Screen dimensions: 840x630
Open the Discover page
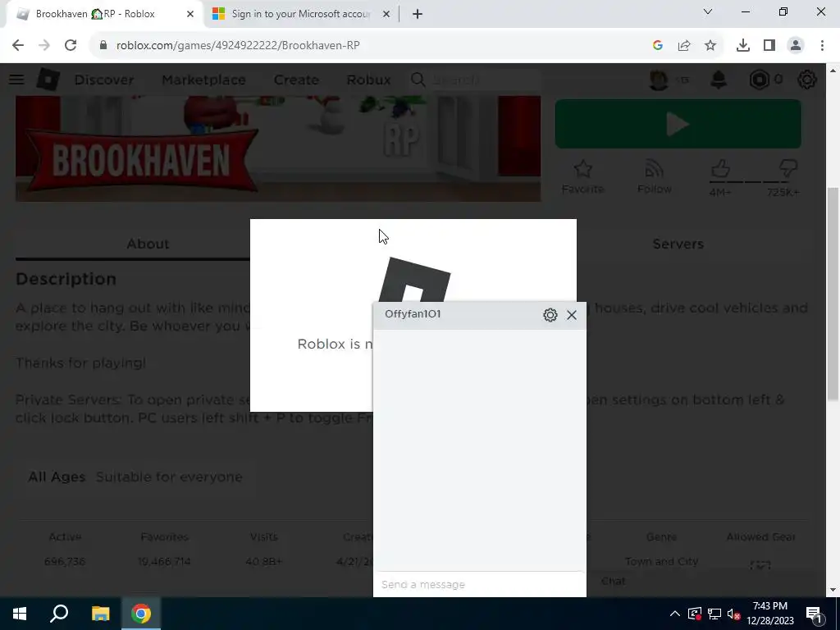[104, 80]
